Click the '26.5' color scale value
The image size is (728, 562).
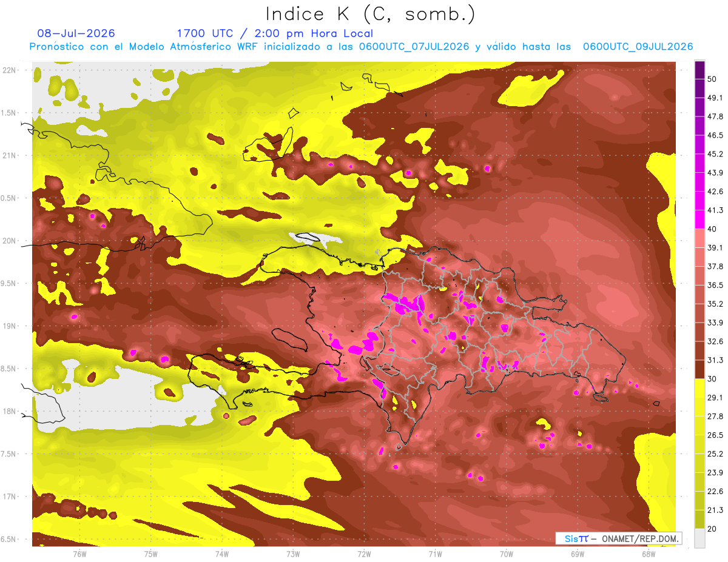[x=715, y=435]
